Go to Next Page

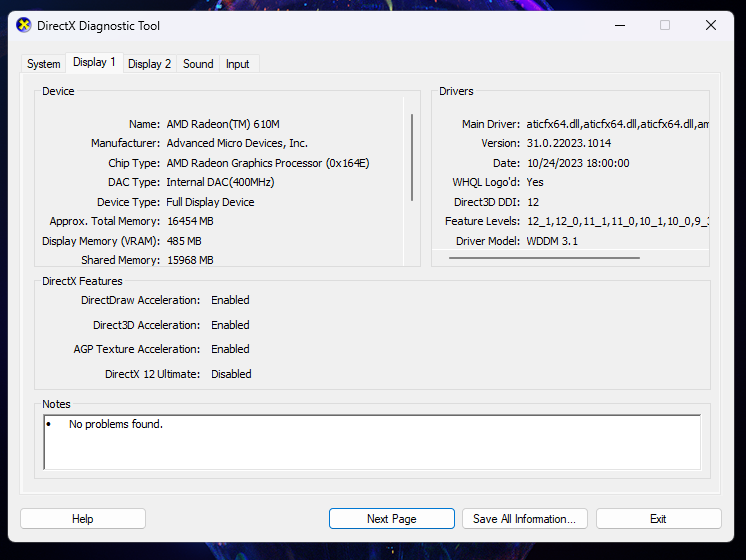tap(392, 519)
